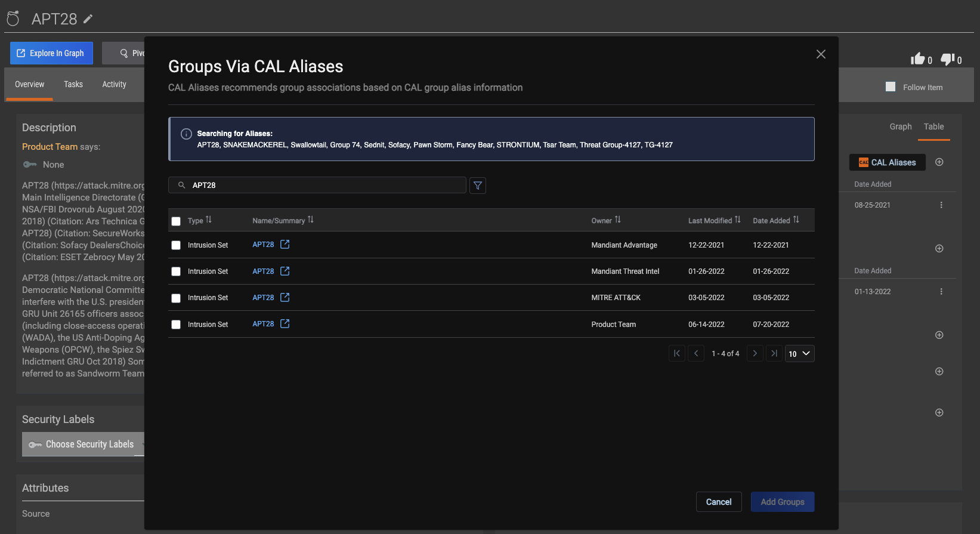Open APT28 link owned by MITRE ATT&CK
Image resolution: width=980 pixels, height=534 pixels.
pyautogui.click(x=263, y=297)
